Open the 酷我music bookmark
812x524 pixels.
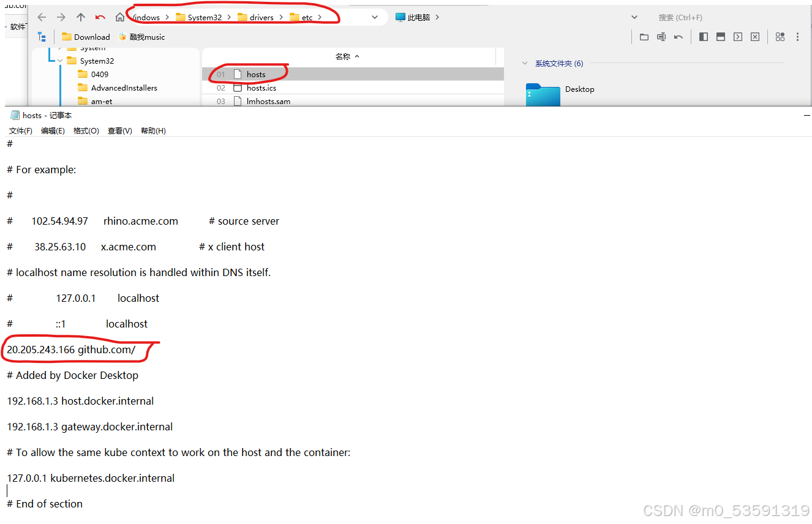[x=141, y=37]
